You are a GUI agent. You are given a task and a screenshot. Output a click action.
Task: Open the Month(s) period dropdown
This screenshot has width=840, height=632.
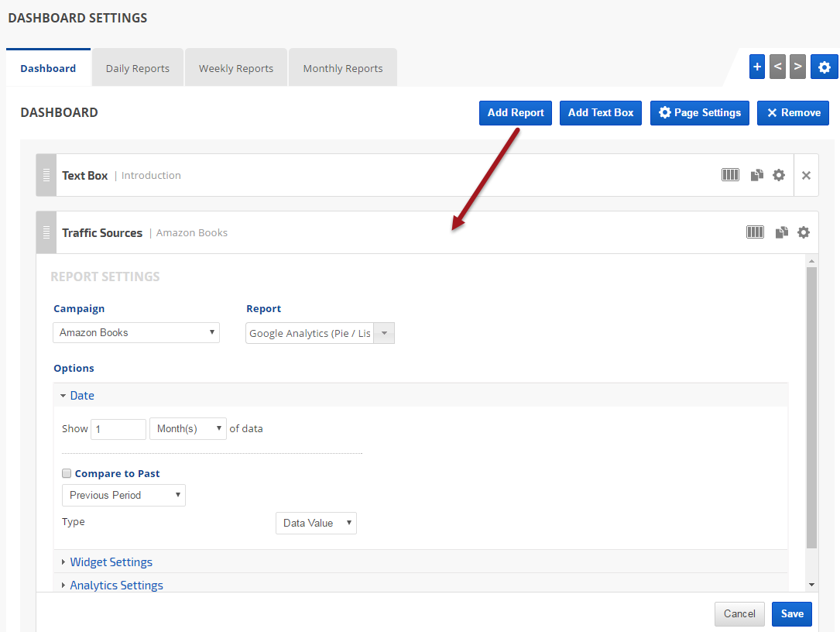[188, 429]
